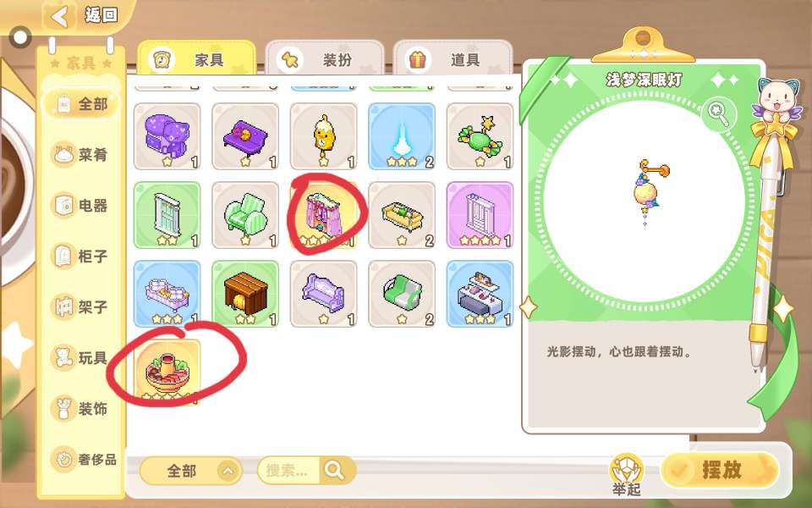812x508 pixels.
Task: Select the yellow duck clock item
Action: click(323, 136)
